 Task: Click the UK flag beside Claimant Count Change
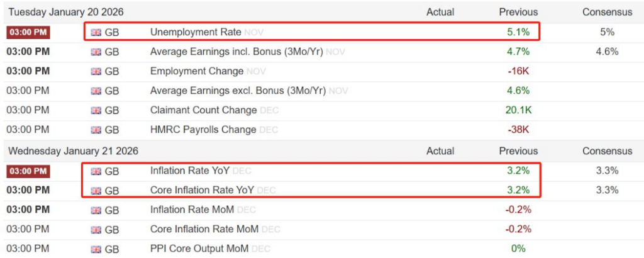coord(96,110)
